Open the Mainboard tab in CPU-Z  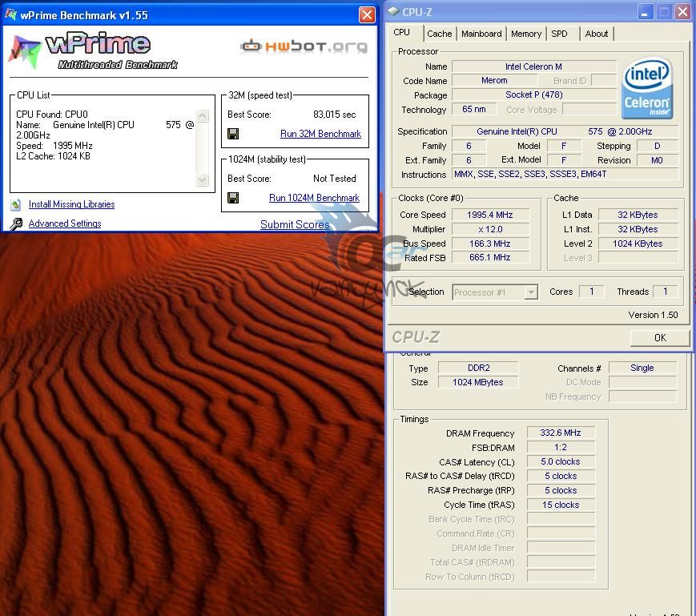481,34
